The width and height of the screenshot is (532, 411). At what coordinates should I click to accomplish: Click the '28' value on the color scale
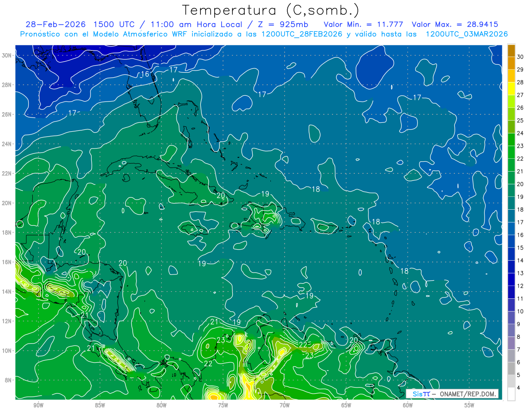[520, 82]
